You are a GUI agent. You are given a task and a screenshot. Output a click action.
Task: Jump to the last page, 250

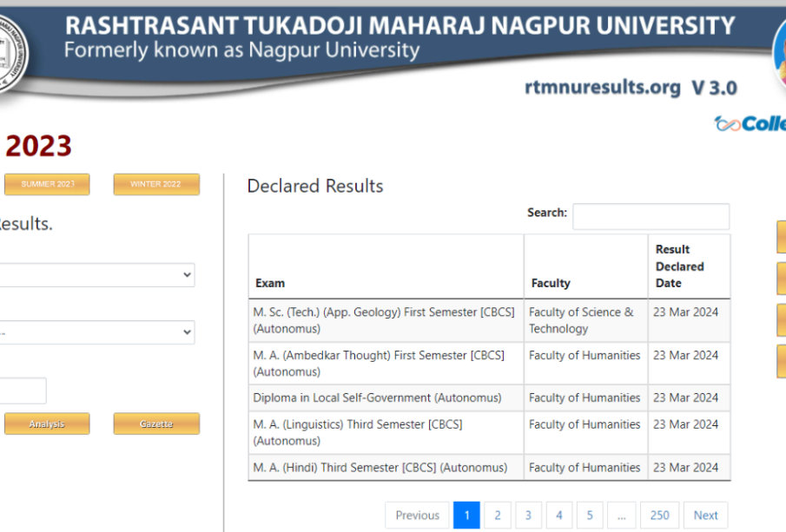(x=660, y=515)
